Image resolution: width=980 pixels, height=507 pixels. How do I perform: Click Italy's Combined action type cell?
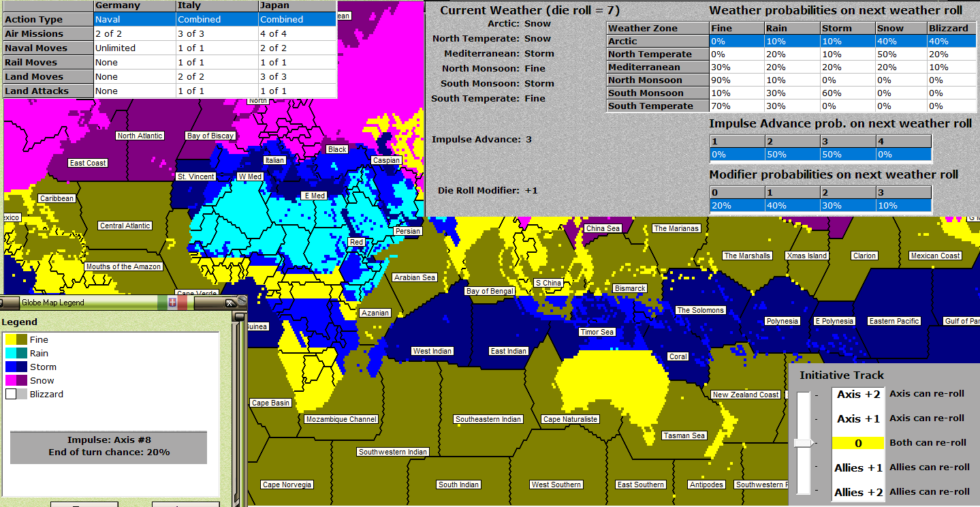pos(217,20)
